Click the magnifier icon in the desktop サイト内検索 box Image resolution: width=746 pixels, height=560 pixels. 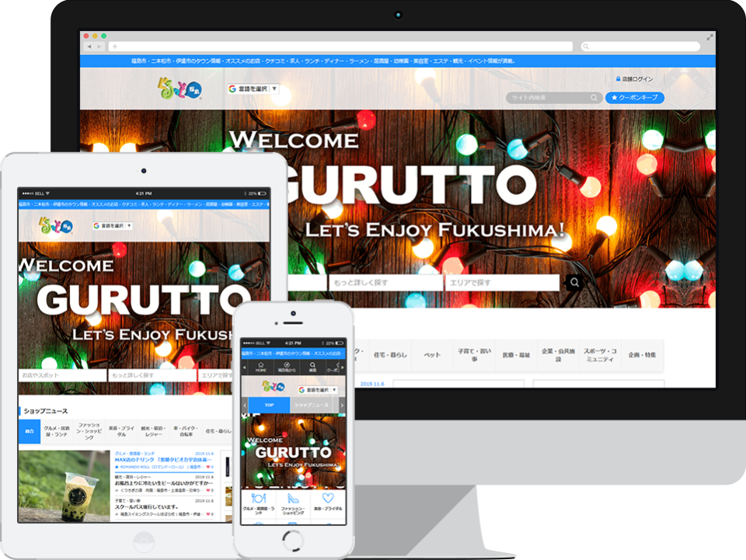point(594,97)
